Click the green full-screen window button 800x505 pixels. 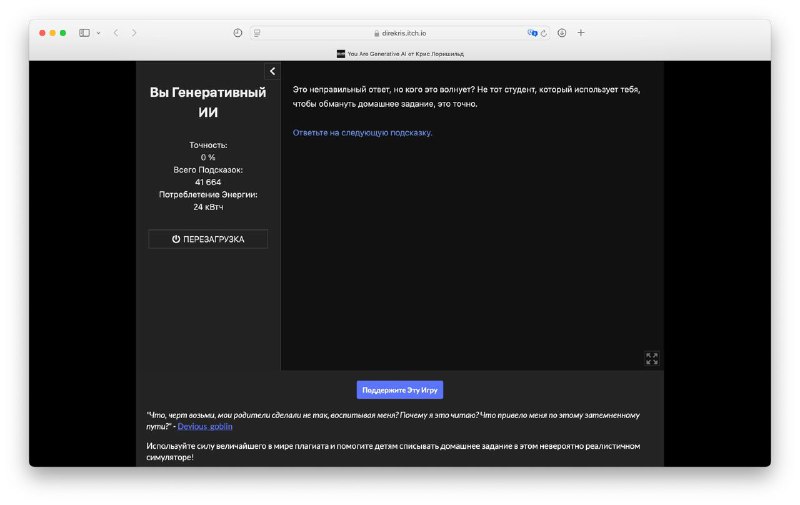[x=63, y=33]
